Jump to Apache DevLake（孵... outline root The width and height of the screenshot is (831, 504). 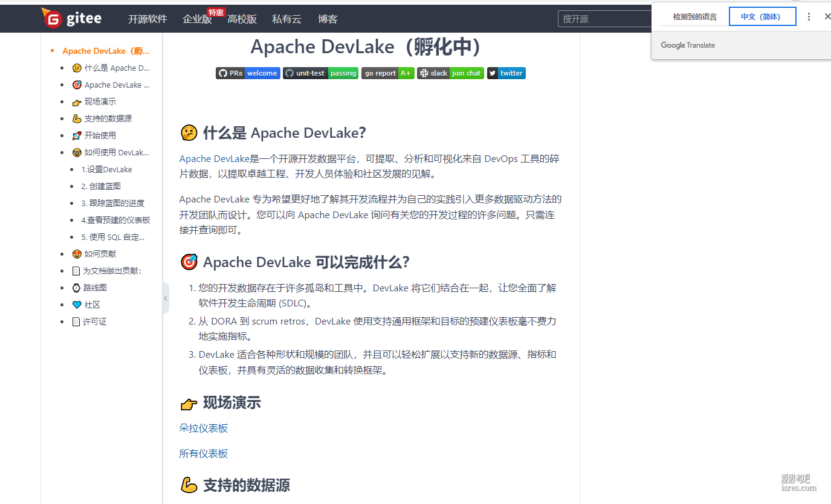click(106, 51)
